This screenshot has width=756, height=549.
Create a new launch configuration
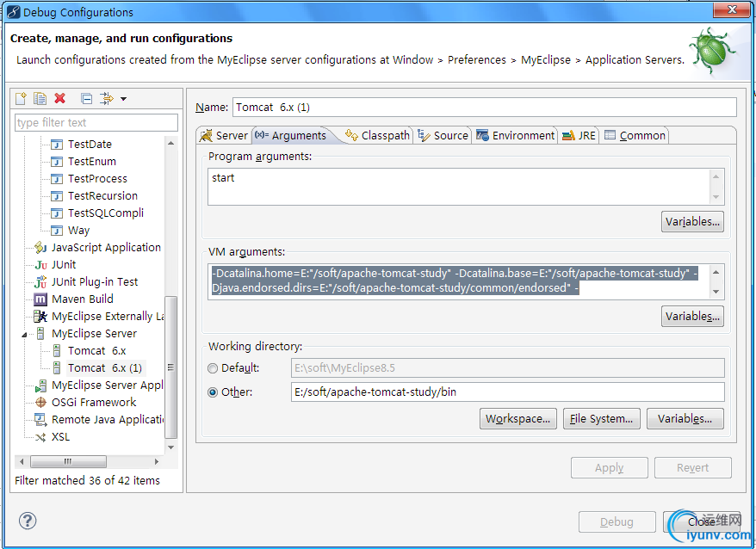[21, 98]
